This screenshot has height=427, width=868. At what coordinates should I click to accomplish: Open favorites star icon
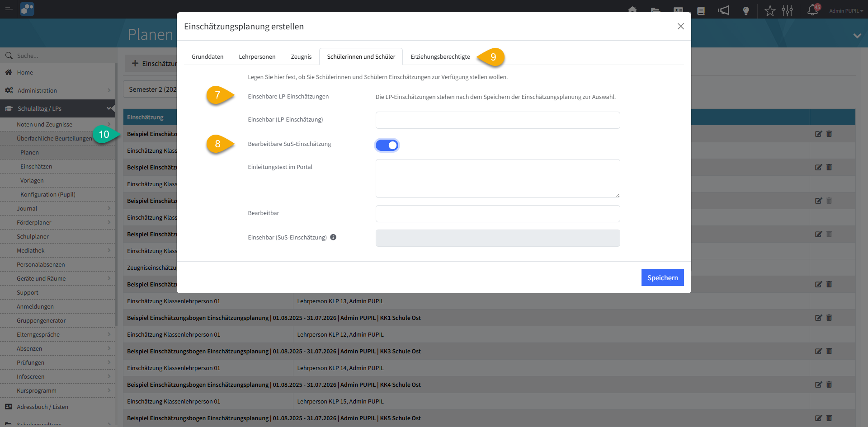(770, 10)
